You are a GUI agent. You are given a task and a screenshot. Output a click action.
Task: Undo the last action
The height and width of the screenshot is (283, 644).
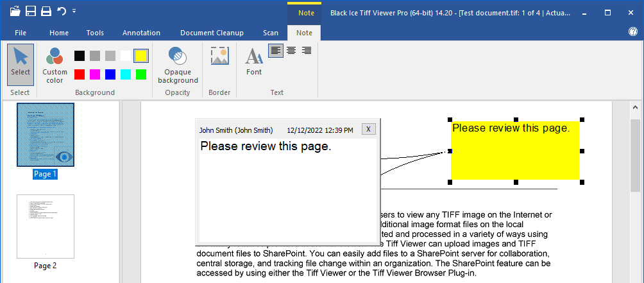(62, 11)
